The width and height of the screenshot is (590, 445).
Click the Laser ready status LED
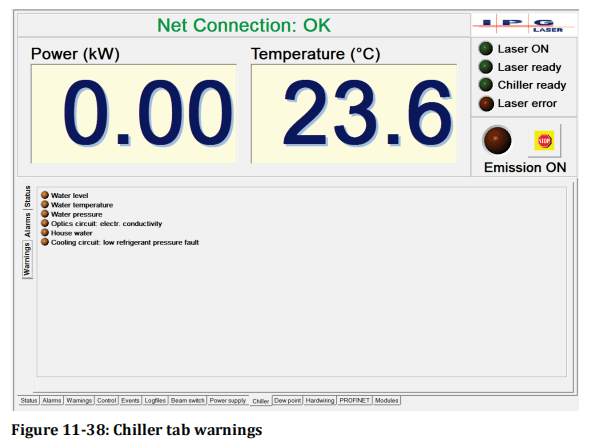486,67
